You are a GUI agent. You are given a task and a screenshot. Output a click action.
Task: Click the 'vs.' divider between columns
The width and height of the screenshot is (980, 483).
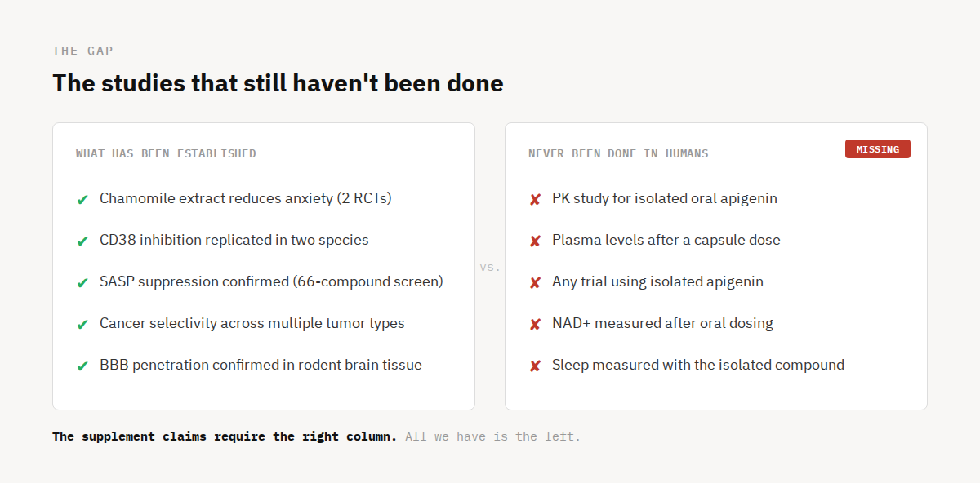490,267
